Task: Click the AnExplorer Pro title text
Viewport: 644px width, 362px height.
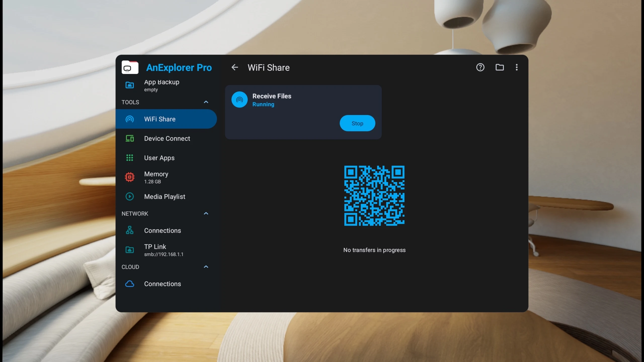Action: 179,68
